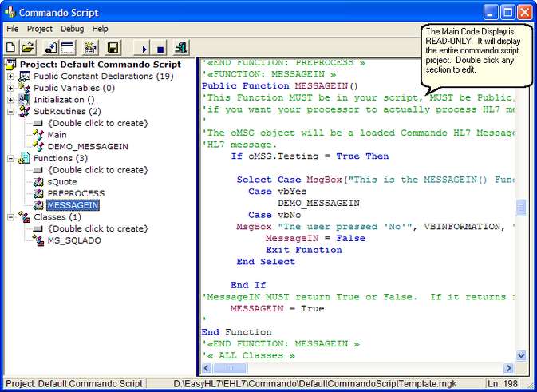This screenshot has width=537, height=392.
Task: Click the vertical scrollbar thumb in code pane
Action: pyautogui.click(x=521, y=208)
